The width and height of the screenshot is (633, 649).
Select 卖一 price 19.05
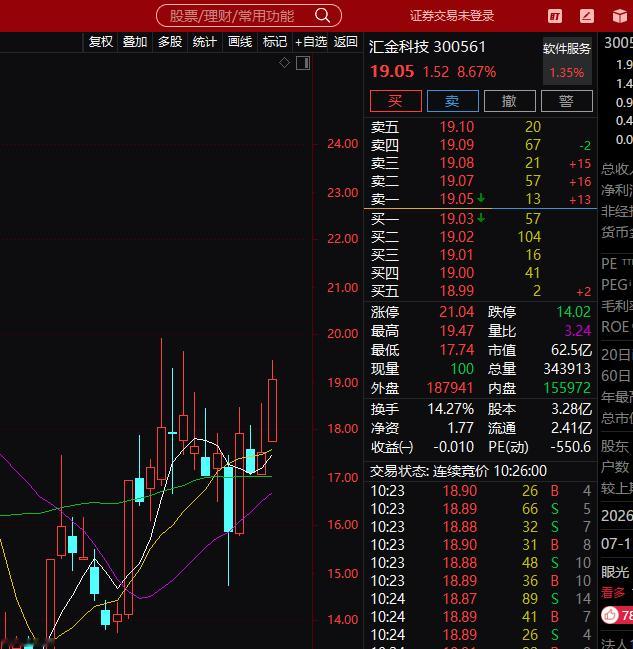coord(457,199)
